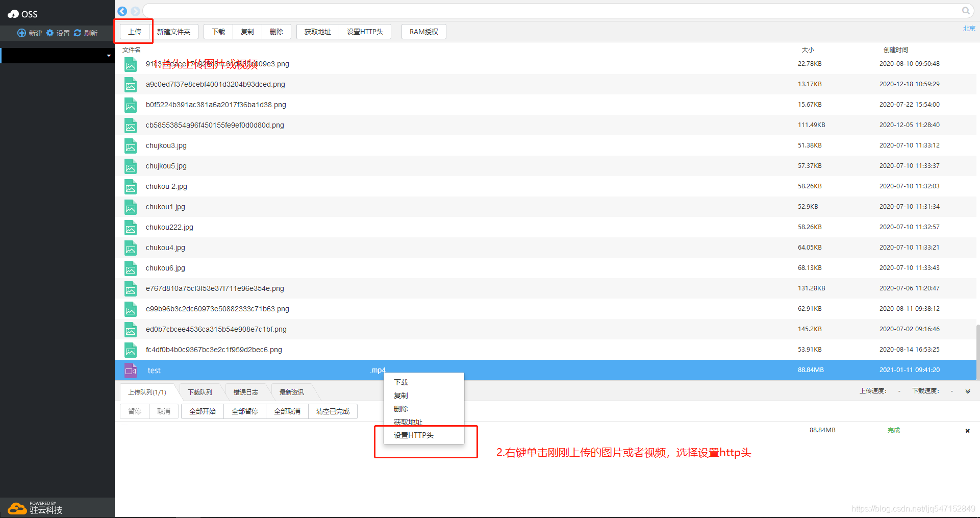Click the 驻云科技 powered-by logo
This screenshot has width=980, height=518.
tap(35, 508)
